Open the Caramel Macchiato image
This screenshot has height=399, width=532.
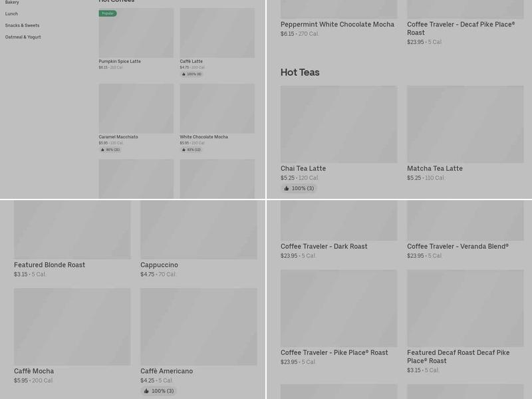[x=136, y=108]
